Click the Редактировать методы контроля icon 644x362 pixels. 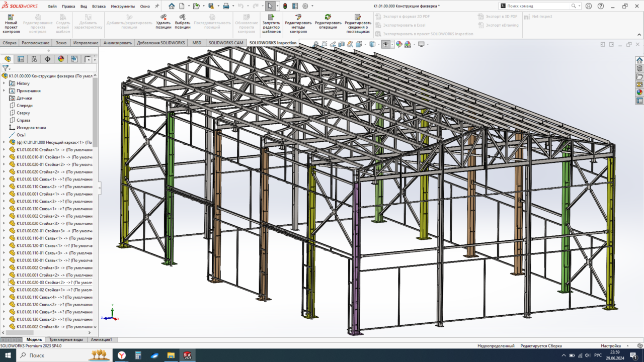point(298,17)
